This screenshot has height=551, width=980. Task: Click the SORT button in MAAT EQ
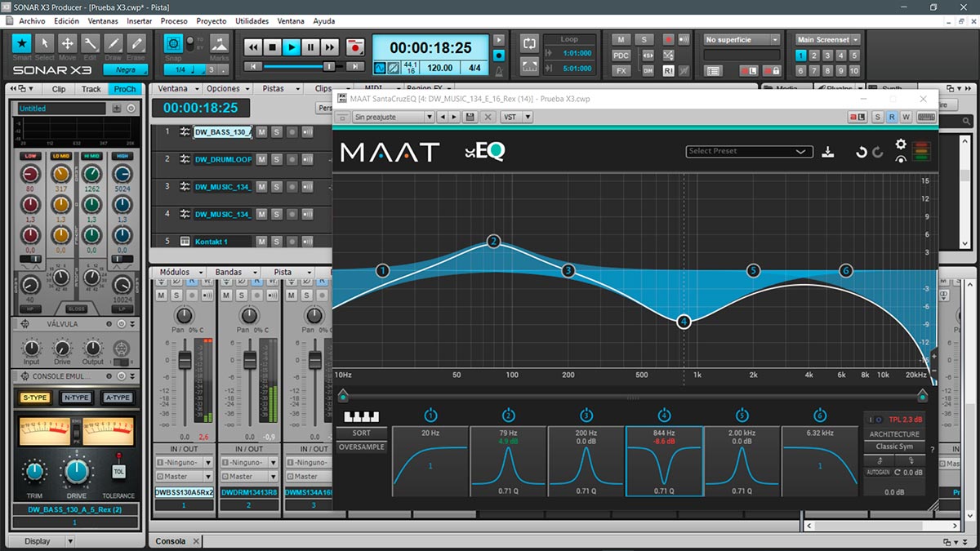pyautogui.click(x=361, y=433)
